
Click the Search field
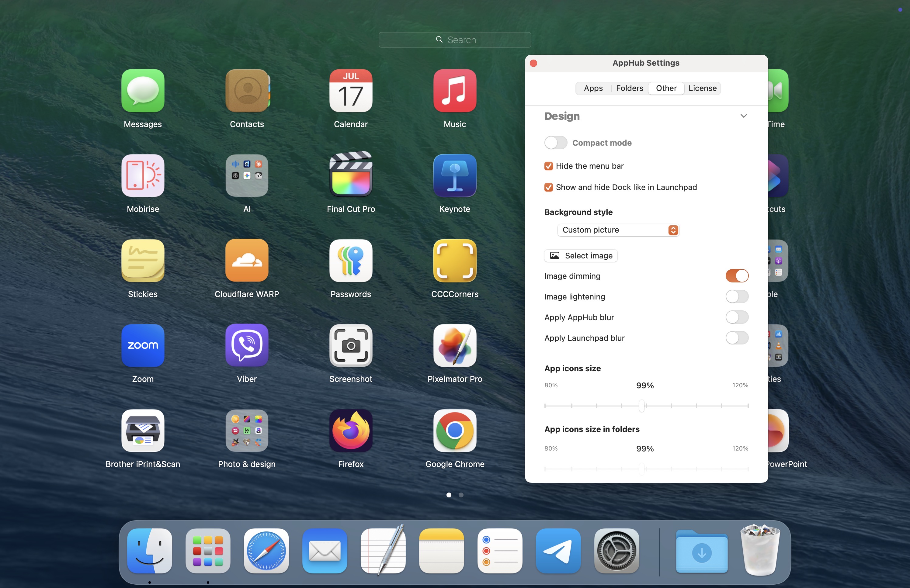point(455,40)
